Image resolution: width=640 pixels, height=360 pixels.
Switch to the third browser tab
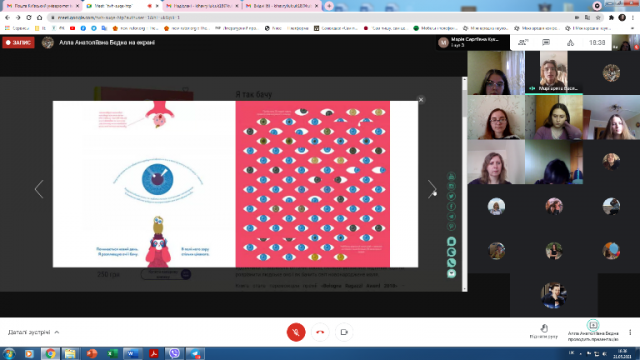(202, 6)
